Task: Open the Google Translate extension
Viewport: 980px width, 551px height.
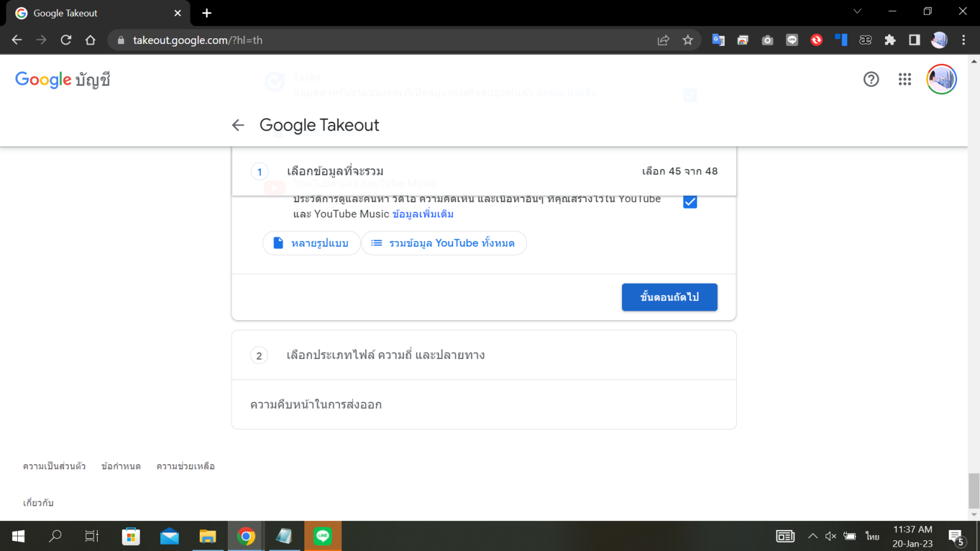Action: point(718,40)
